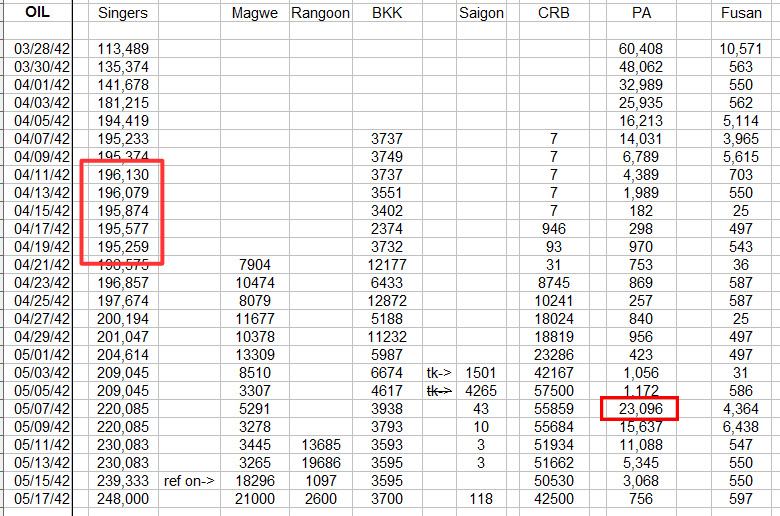Click Magwe value 21000
This screenshot has width=780, height=516.
tap(255, 499)
